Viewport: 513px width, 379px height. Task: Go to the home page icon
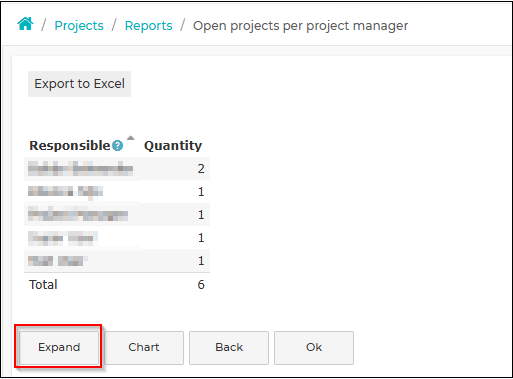click(25, 24)
